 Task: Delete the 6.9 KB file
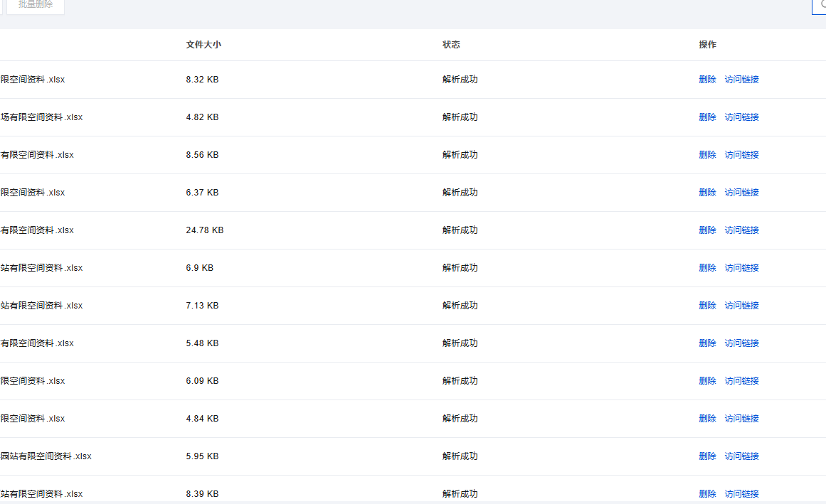[x=707, y=268]
